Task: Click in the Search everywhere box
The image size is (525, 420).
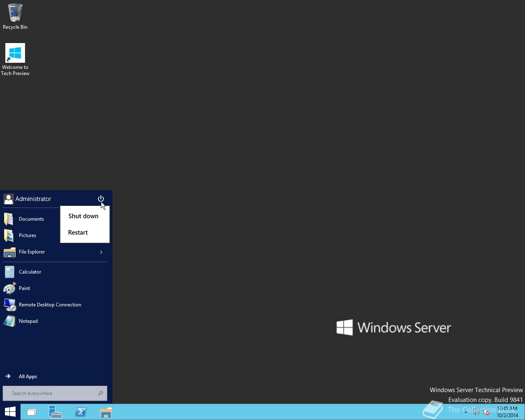Action: pyautogui.click(x=55, y=393)
